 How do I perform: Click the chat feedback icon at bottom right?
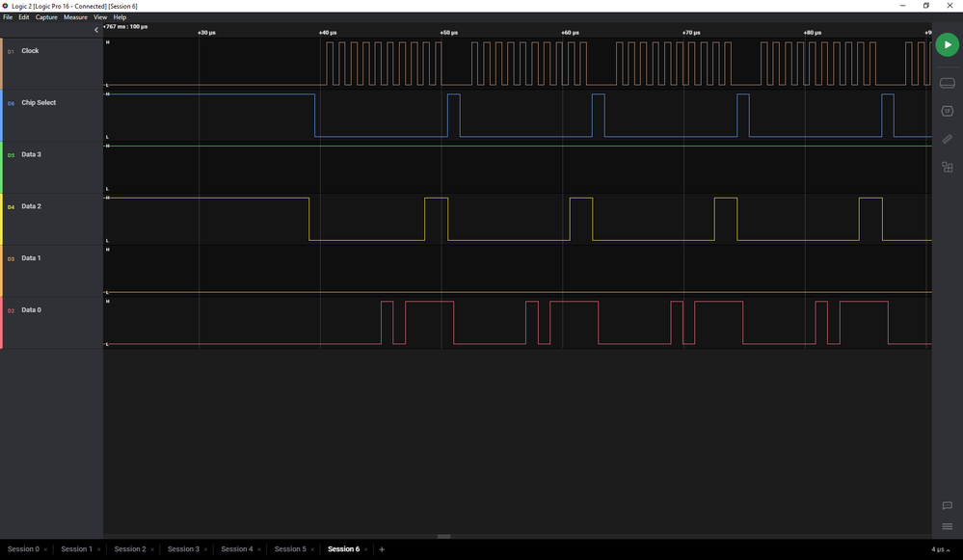pyautogui.click(x=947, y=506)
